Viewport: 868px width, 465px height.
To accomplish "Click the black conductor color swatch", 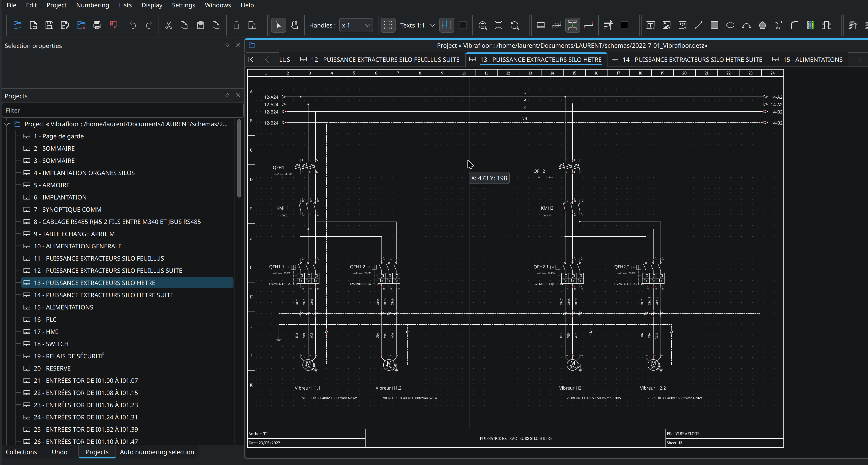I will tap(624, 25).
